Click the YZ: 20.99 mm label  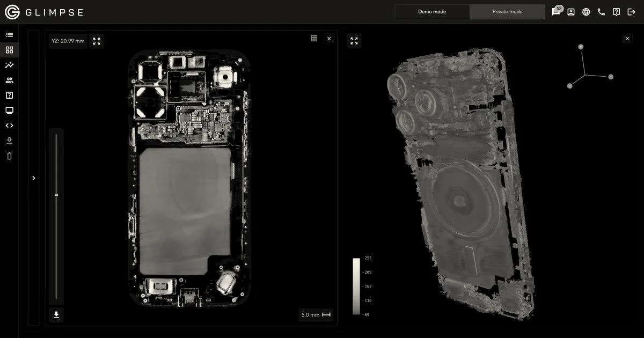click(x=68, y=41)
